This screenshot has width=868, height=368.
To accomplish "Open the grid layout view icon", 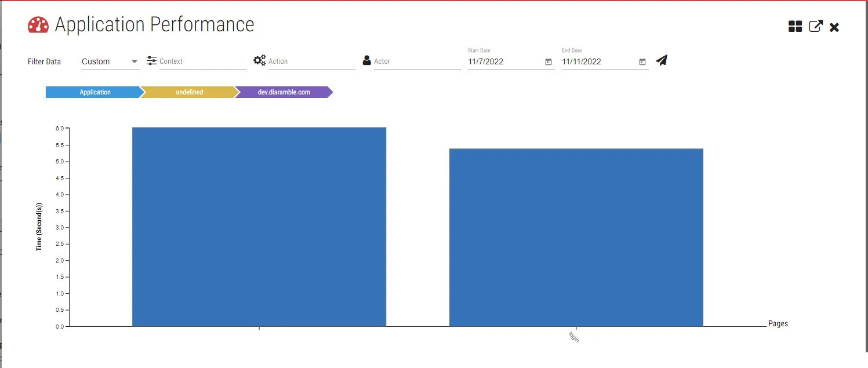I will [795, 27].
